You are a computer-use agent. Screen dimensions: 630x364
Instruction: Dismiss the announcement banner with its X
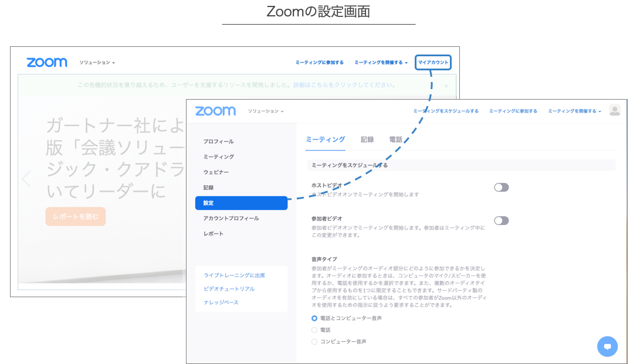pos(446,86)
